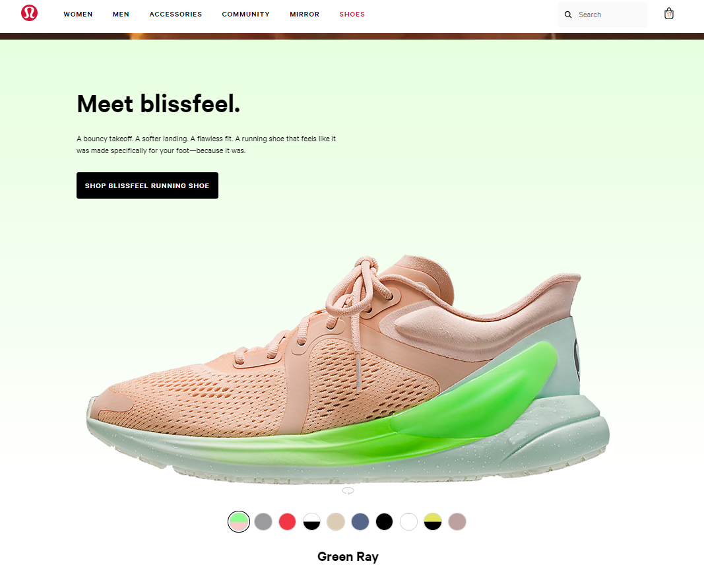Select the white and black swatch
This screenshot has height=588, width=704.
(x=311, y=521)
